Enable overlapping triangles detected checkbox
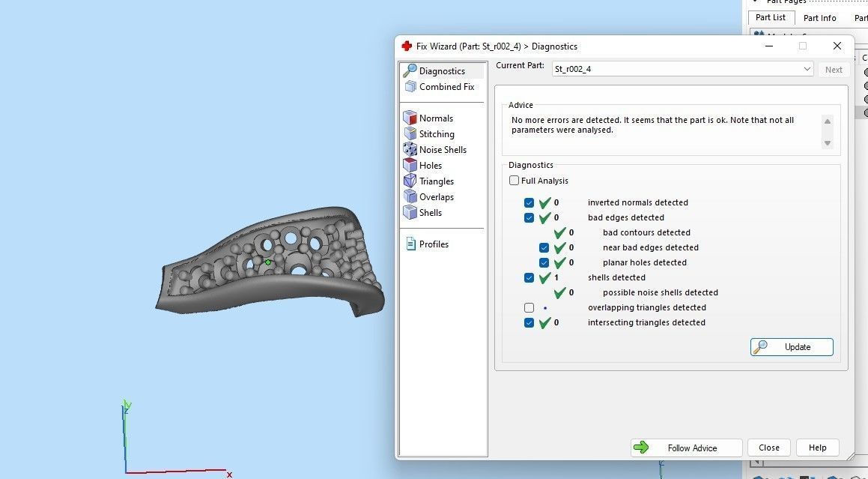Image resolution: width=868 pixels, height=479 pixels. (529, 307)
